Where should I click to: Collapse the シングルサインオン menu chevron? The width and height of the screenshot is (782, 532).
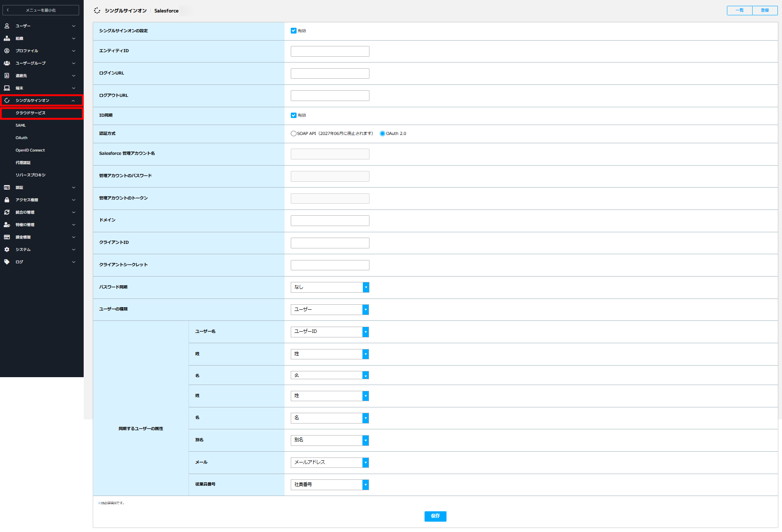[x=73, y=101]
